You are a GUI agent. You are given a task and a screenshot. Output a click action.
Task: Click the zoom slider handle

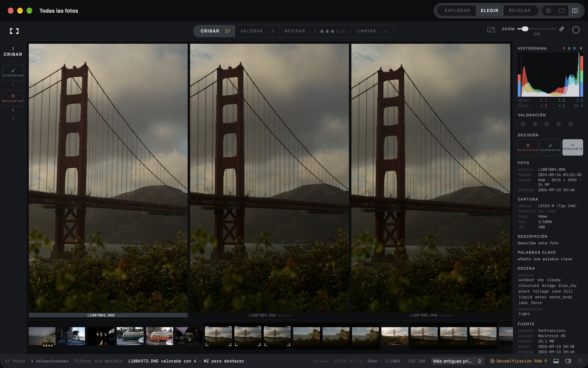(525, 29)
